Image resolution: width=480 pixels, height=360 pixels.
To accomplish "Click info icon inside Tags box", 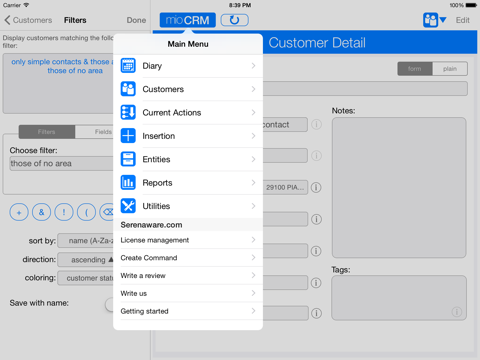I will 457,312.
